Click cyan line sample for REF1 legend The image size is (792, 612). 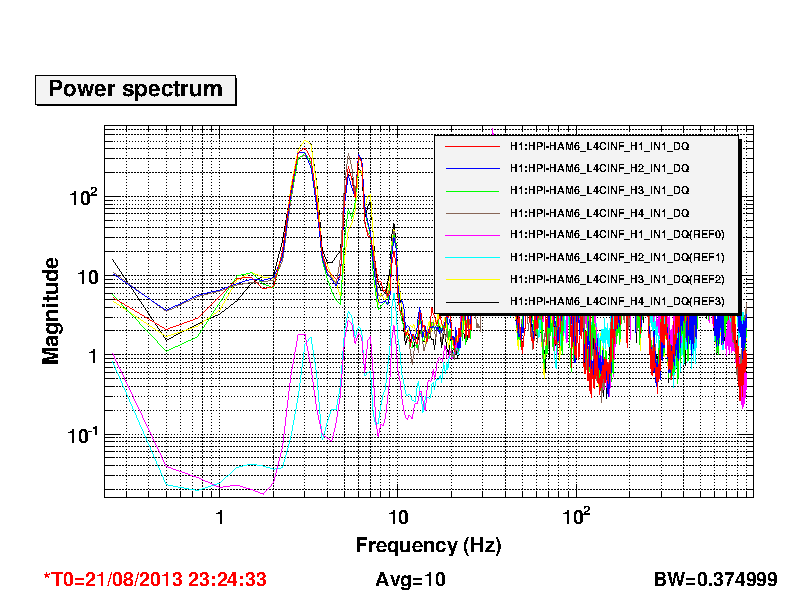(x=472, y=258)
